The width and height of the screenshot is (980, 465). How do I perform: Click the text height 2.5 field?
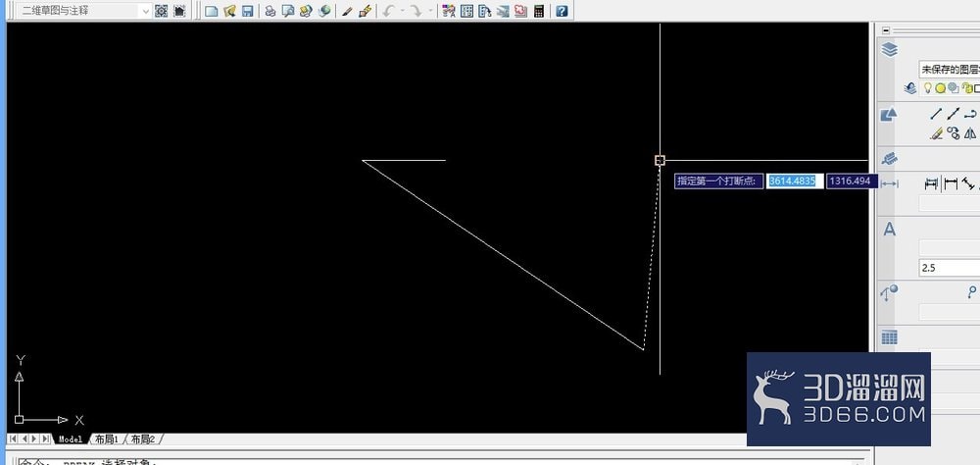pos(949,268)
